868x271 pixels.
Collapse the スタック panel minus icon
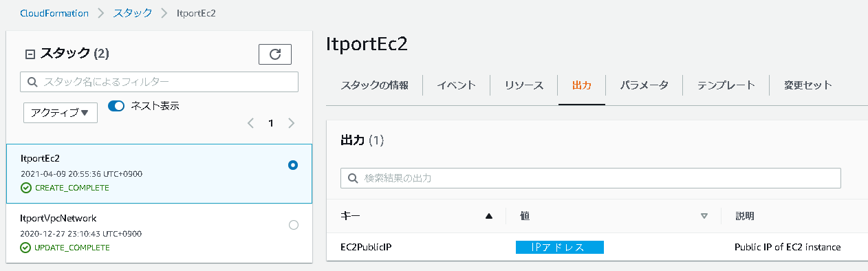point(30,54)
